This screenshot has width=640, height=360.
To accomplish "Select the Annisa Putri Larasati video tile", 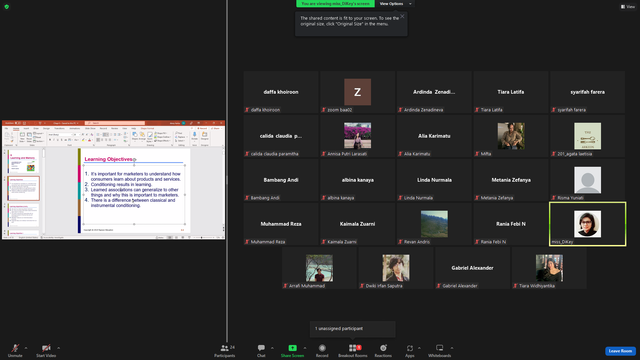I will click(358, 136).
